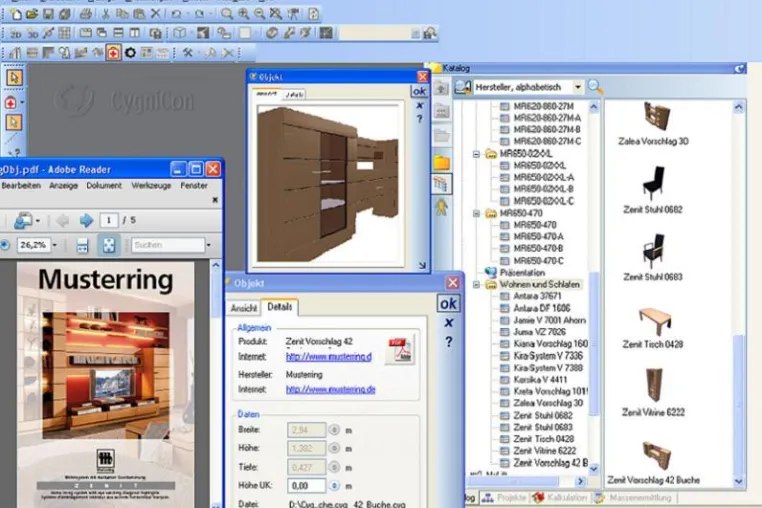Switch to 2D view icon
762x508 pixels.
point(16,34)
